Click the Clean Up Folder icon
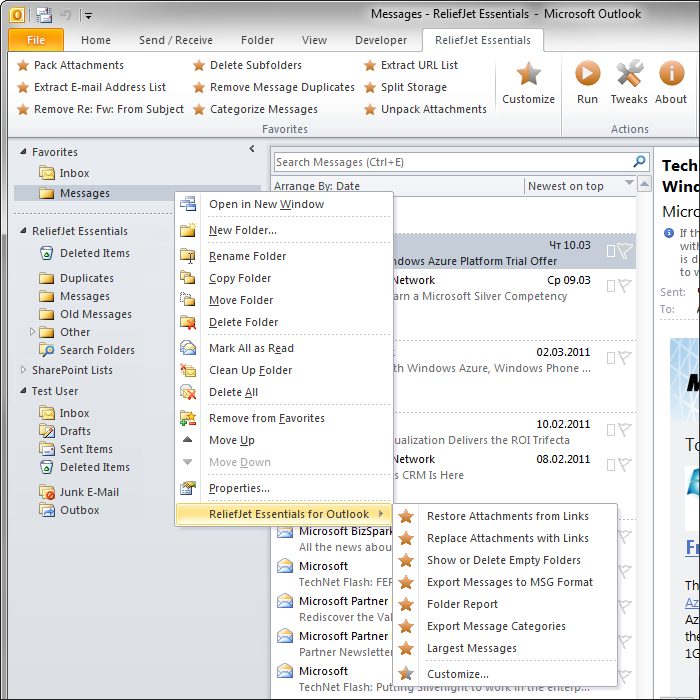Viewport: 700px width, 700px height. pos(188,370)
